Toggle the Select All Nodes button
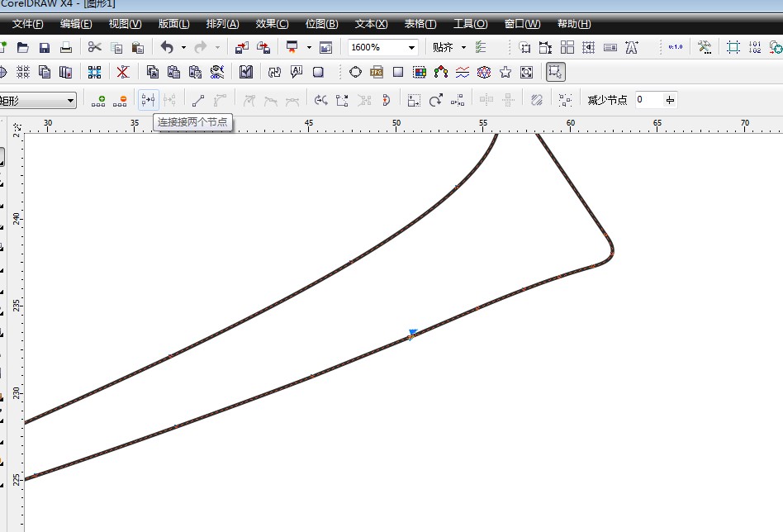The image size is (783, 532). pos(565,101)
